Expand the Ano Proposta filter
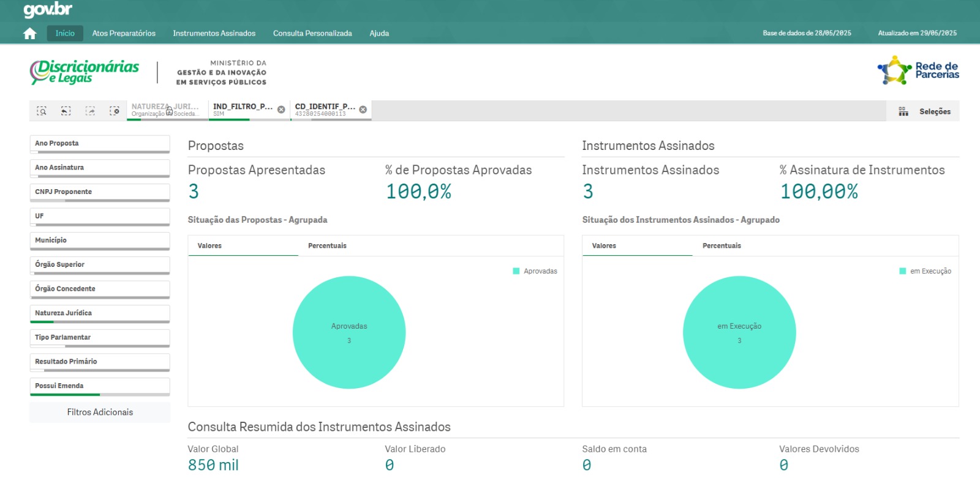The width and height of the screenshot is (980, 478). point(100,144)
